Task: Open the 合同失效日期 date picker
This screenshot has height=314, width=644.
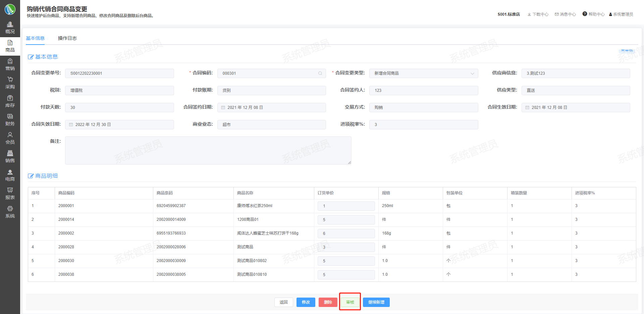Action: 71,125
